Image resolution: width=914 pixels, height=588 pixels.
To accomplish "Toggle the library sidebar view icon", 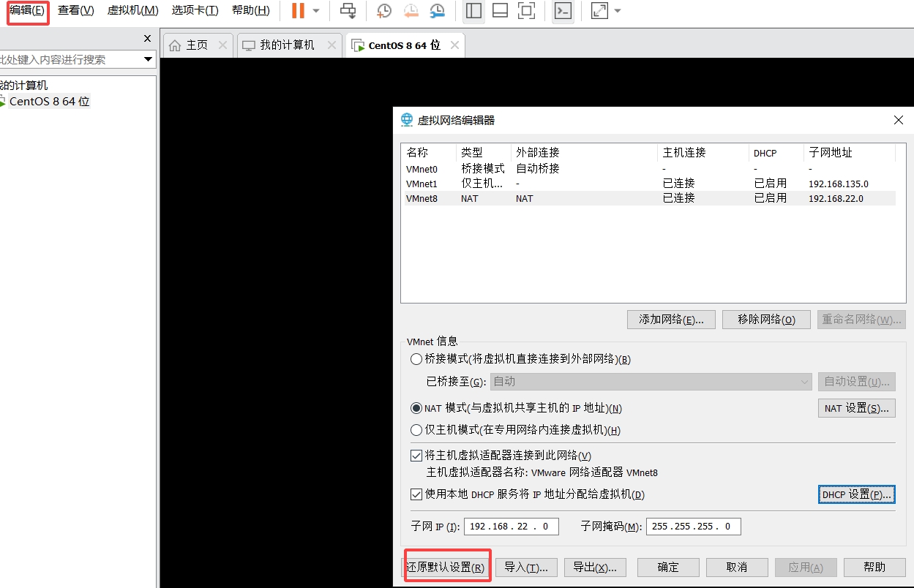I will point(473,11).
